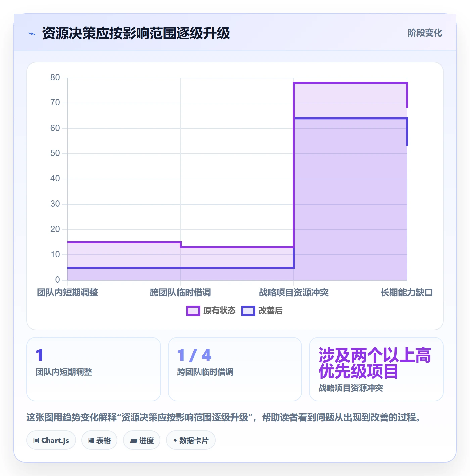
Task: Click the y-axis value 80
Action: [x=55, y=78]
